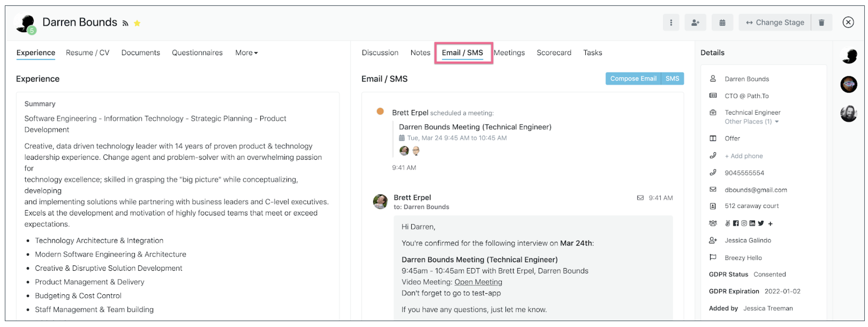Click the orange meeting status dot
This screenshot has height=327, width=868.
coord(380,112)
